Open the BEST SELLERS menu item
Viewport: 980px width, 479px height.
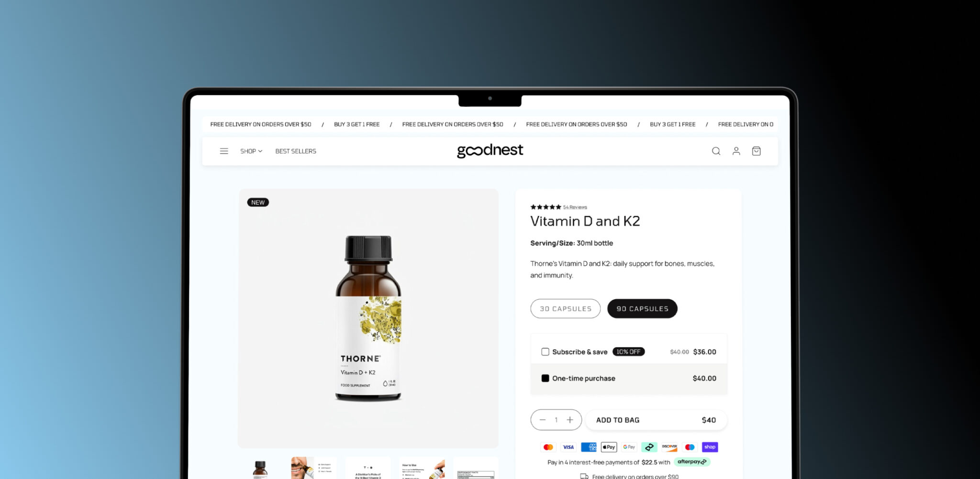tap(296, 151)
